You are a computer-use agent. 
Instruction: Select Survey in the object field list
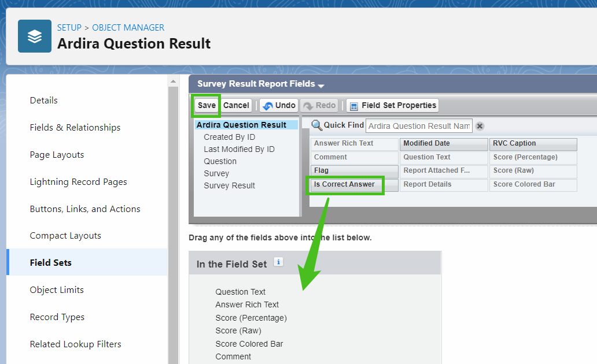click(x=216, y=173)
